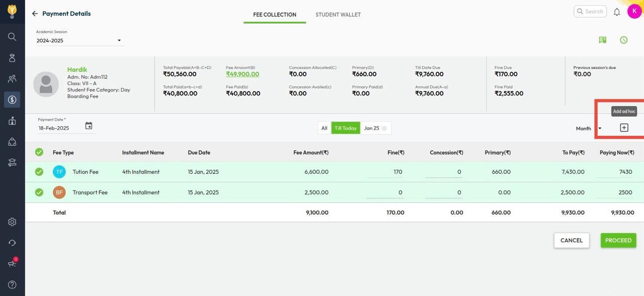
Task: Select the finance dollar icon in sidebar
Action: click(x=12, y=100)
